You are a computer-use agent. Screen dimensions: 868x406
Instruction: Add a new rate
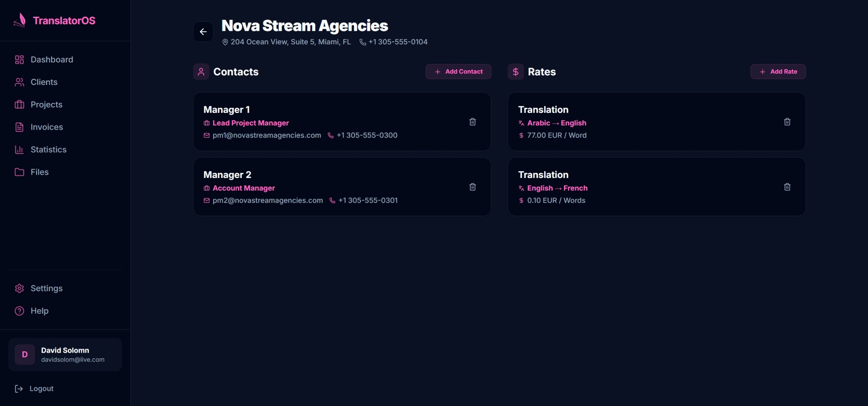click(x=778, y=71)
